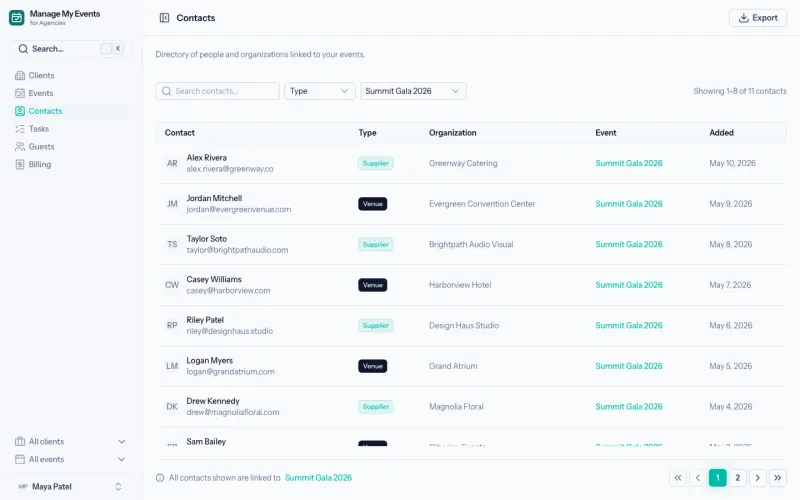800x500 pixels.
Task: Click the CW avatar for Casey Williams
Action: coord(172,285)
